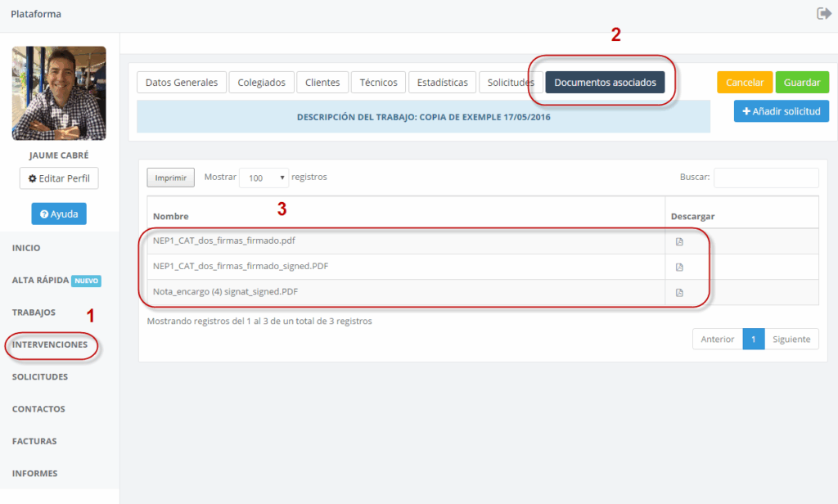
Task: Open INTERVENCIONES in the sidebar
Action: point(50,345)
